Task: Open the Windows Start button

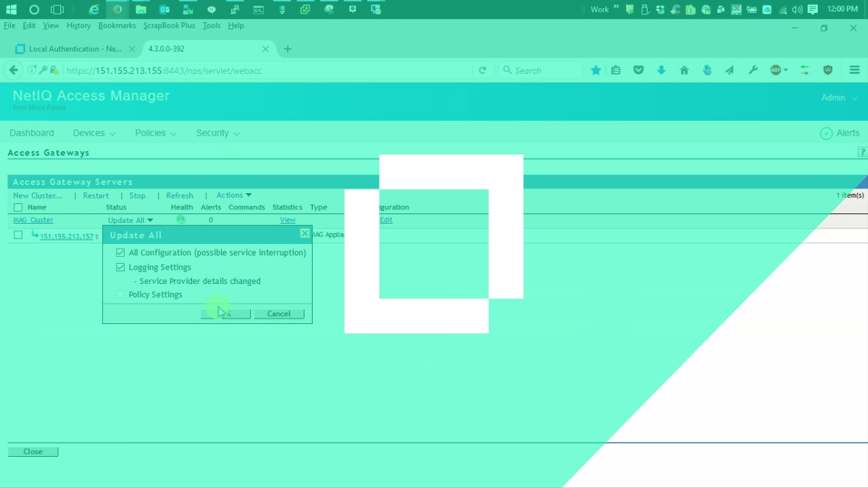Action: [11, 9]
